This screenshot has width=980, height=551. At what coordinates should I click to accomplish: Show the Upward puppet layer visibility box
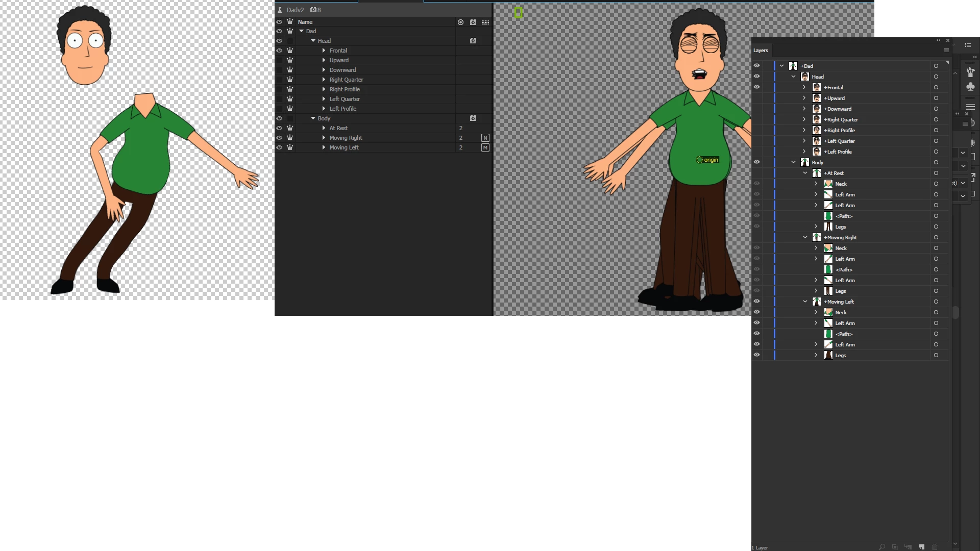279,60
